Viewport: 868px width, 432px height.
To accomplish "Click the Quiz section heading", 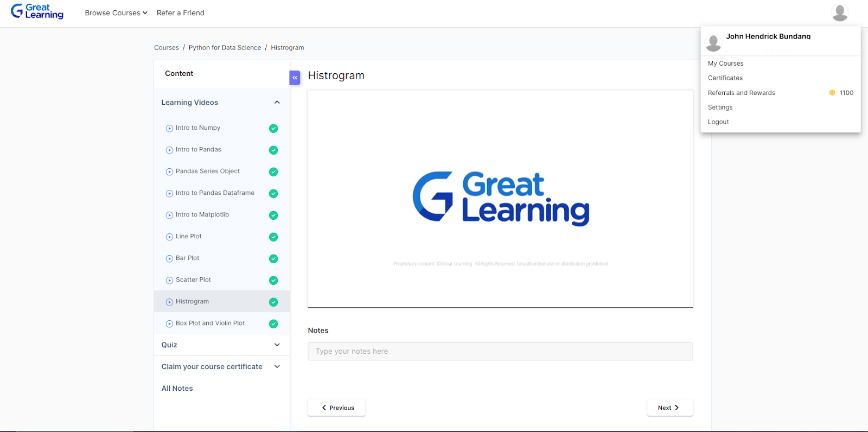I will pyautogui.click(x=169, y=345).
